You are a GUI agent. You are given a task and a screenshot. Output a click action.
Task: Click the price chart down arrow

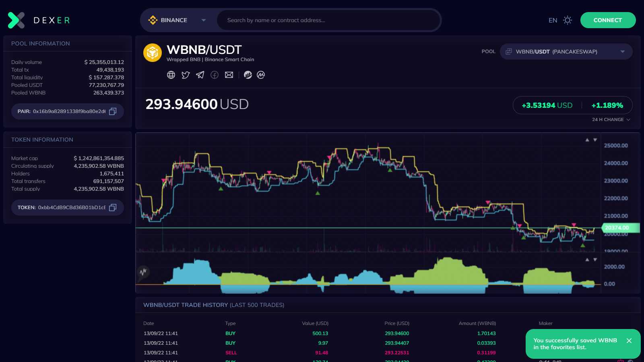pos(595,140)
